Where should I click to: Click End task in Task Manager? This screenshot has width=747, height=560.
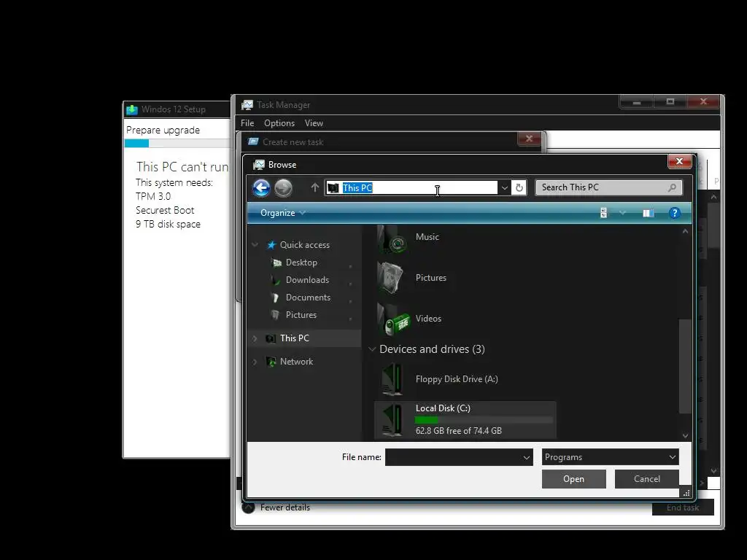pyautogui.click(x=683, y=507)
